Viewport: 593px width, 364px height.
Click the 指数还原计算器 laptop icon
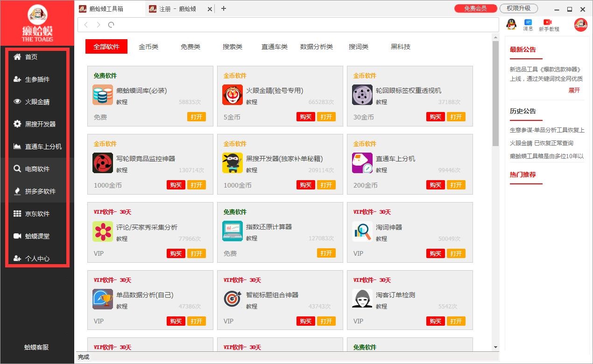pos(233,231)
